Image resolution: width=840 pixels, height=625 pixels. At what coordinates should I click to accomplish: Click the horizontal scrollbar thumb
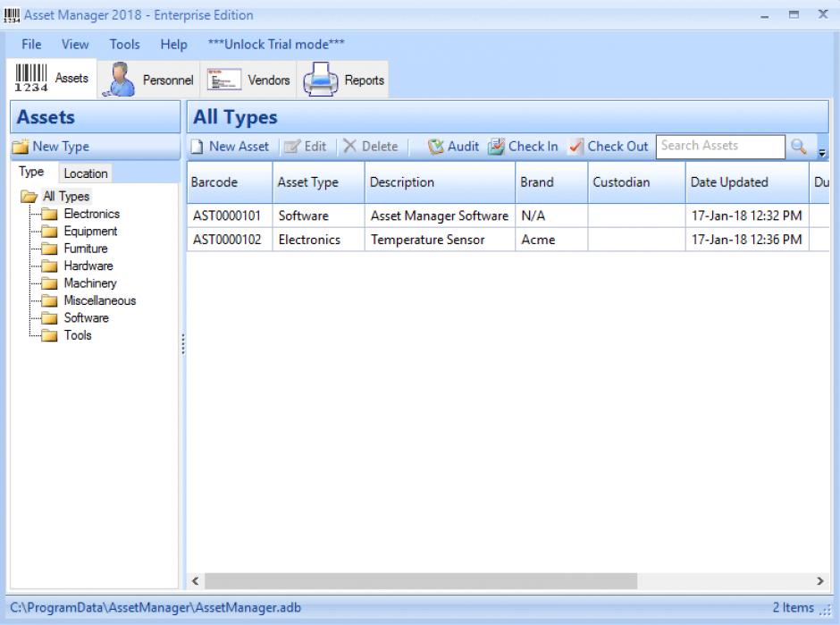pyautogui.click(x=421, y=580)
